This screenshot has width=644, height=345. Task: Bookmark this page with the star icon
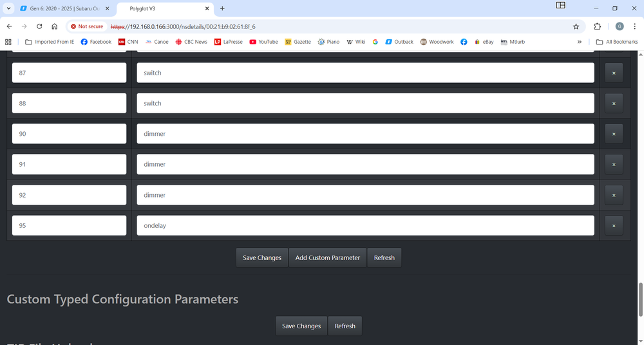pos(576,26)
